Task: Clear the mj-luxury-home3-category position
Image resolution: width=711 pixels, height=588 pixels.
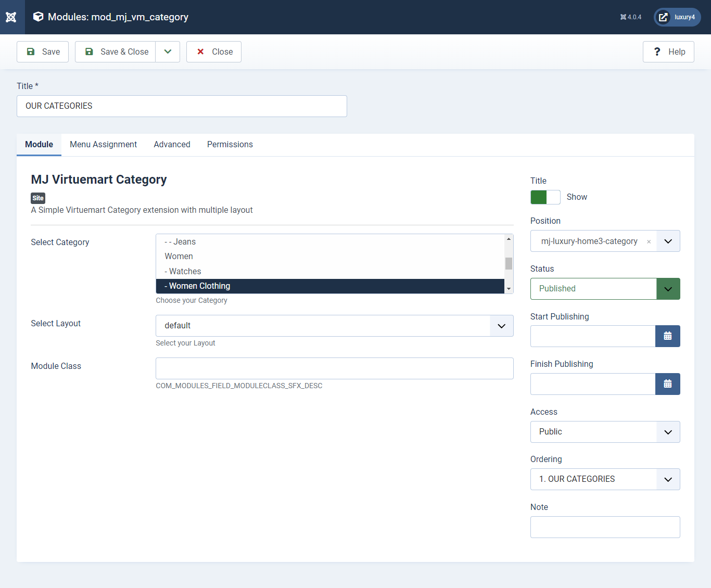Action: [x=649, y=241]
